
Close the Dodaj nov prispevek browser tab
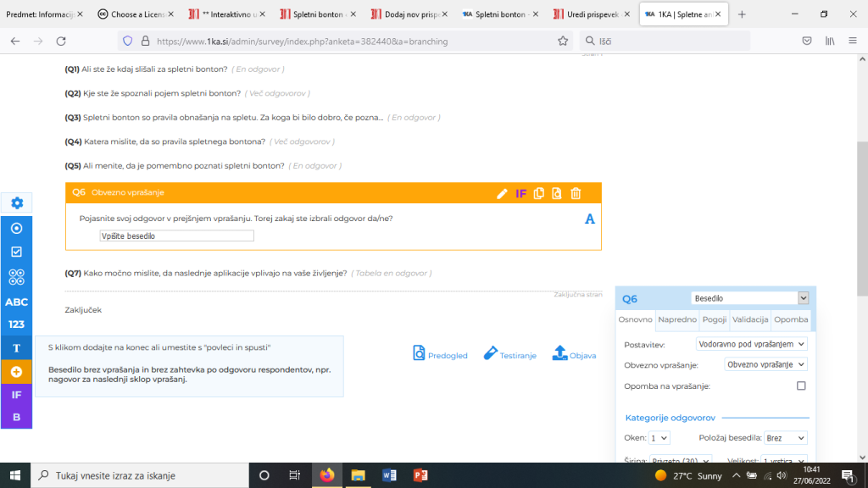tap(444, 14)
